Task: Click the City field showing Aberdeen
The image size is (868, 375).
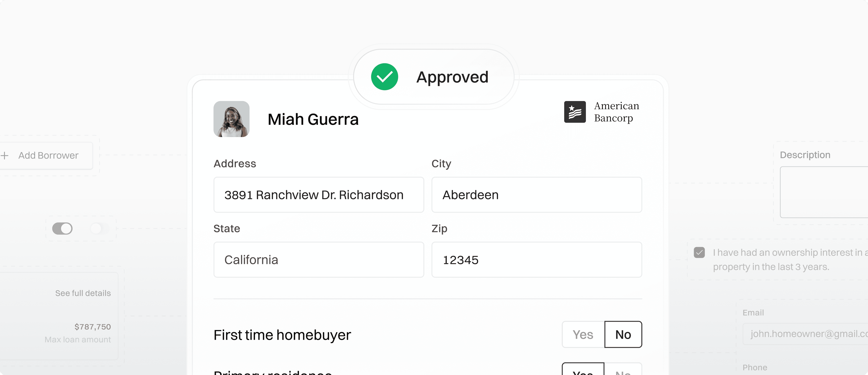Action: pos(536,195)
